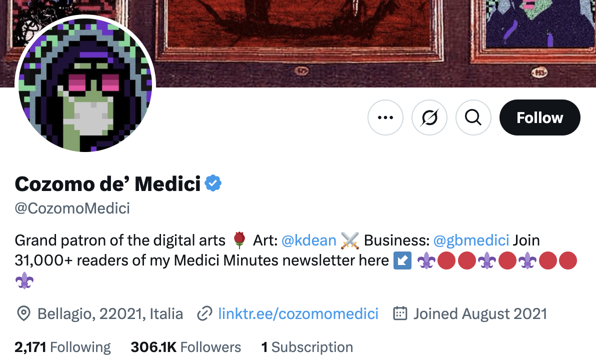Screen dimensions: 596x364
Task: View the 2,171 Following list
Action: (62, 346)
